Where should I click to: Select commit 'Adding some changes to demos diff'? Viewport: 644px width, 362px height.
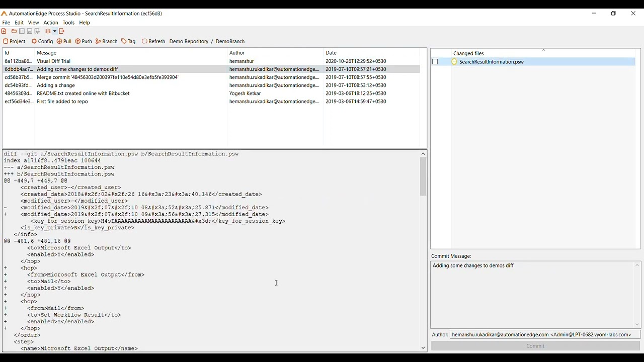tap(211, 69)
